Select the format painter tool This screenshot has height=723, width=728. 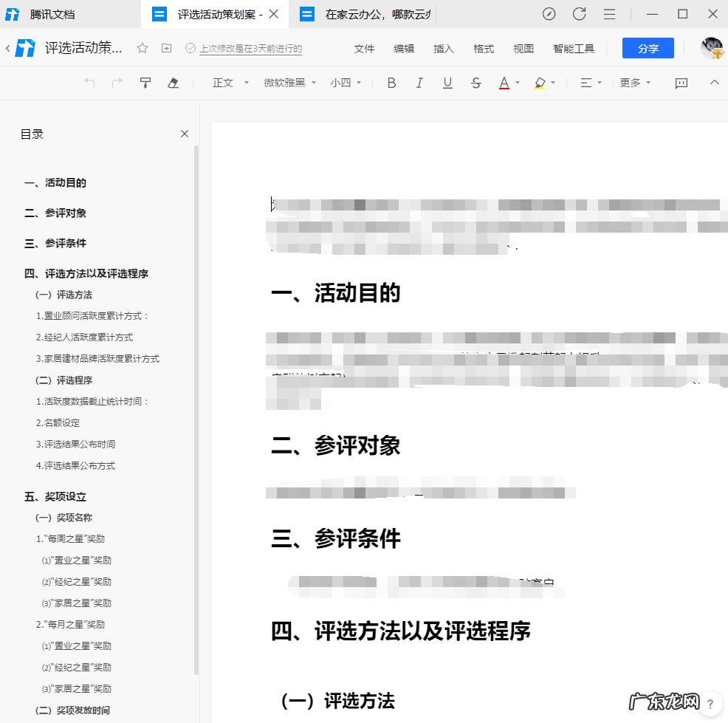pos(145,83)
